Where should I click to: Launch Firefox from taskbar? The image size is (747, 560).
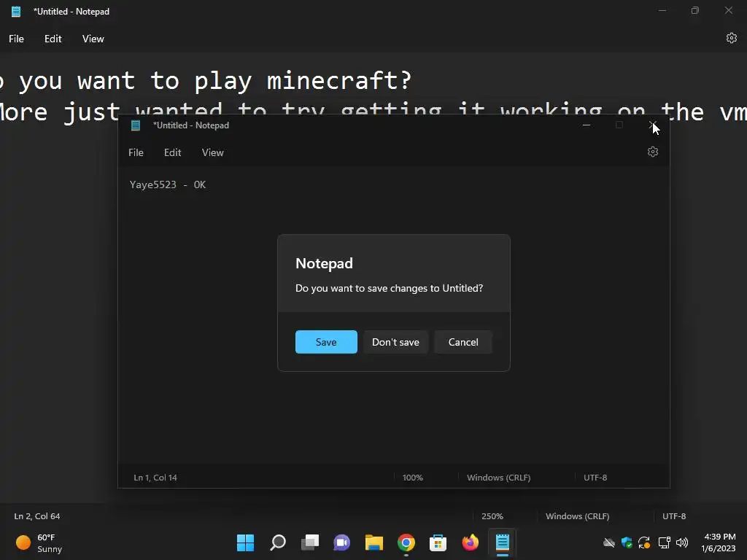pyautogui.click(x=471, y=542)
